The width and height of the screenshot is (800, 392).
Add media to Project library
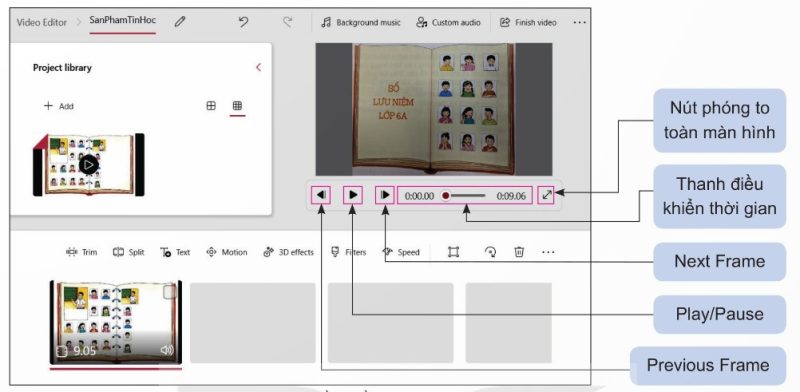click(59, 106)
